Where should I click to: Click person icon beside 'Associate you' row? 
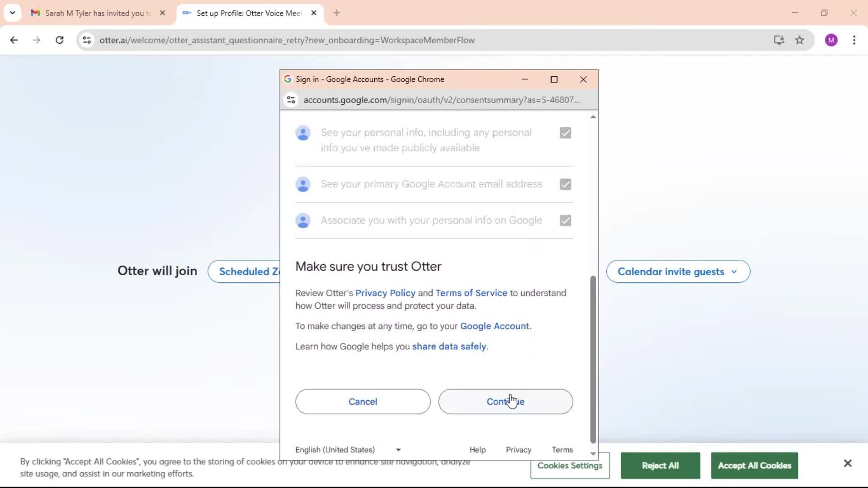(303, 221)
